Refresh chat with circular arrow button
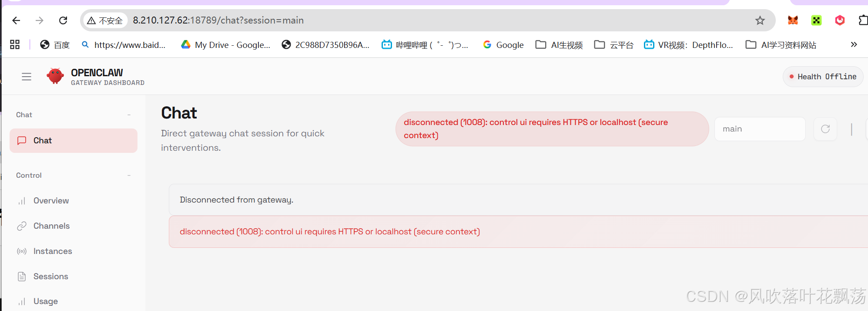 pos(825,129)
